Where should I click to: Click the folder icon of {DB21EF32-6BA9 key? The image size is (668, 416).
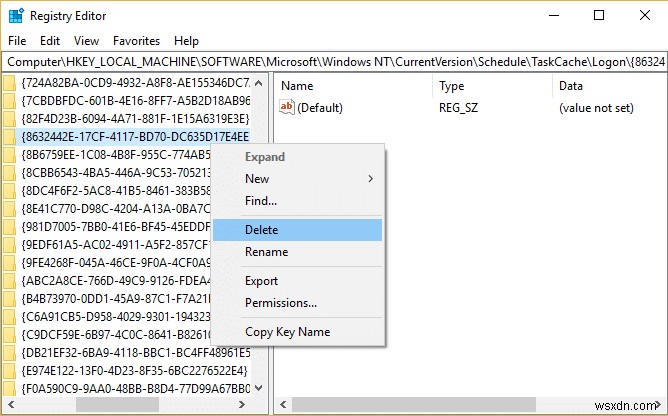(x=9, y=353)
